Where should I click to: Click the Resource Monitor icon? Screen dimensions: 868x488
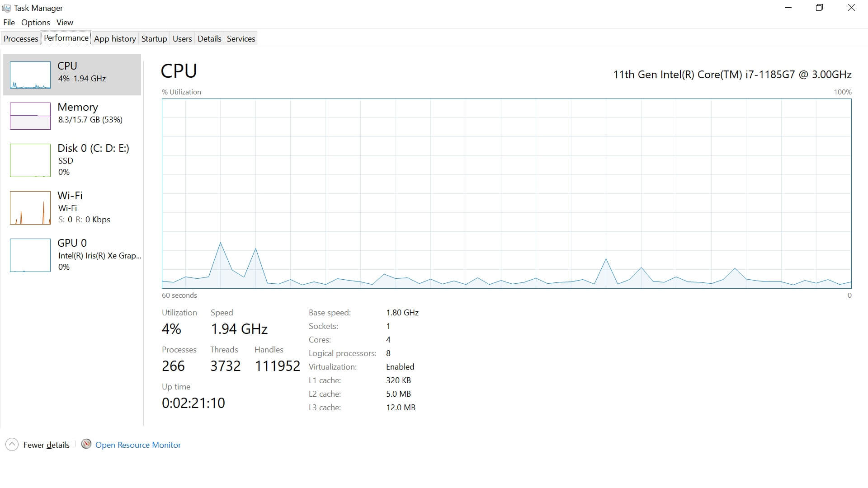coord(86,444)
